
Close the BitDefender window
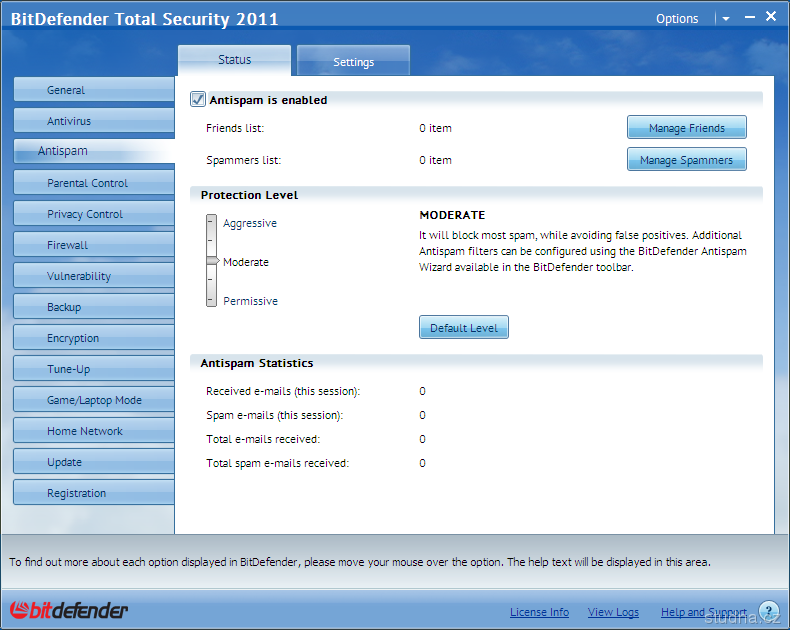[771, 16]
